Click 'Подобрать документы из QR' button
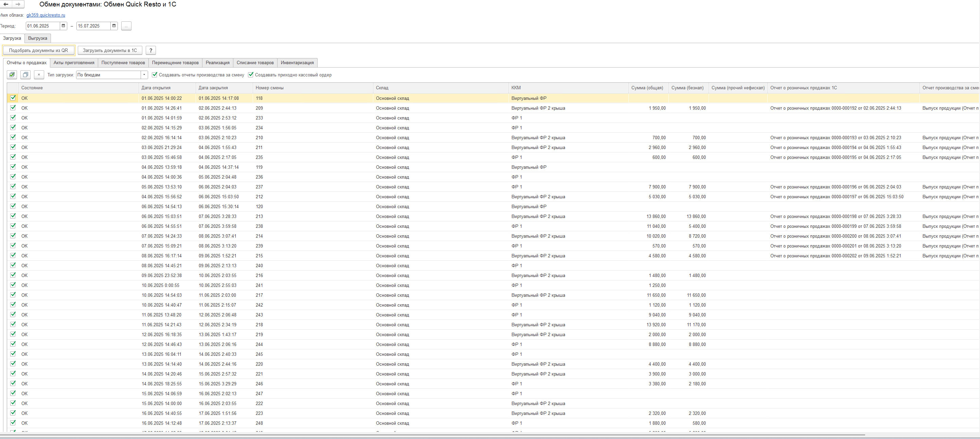This screenshot has width=980, height=439. point(38,50)
